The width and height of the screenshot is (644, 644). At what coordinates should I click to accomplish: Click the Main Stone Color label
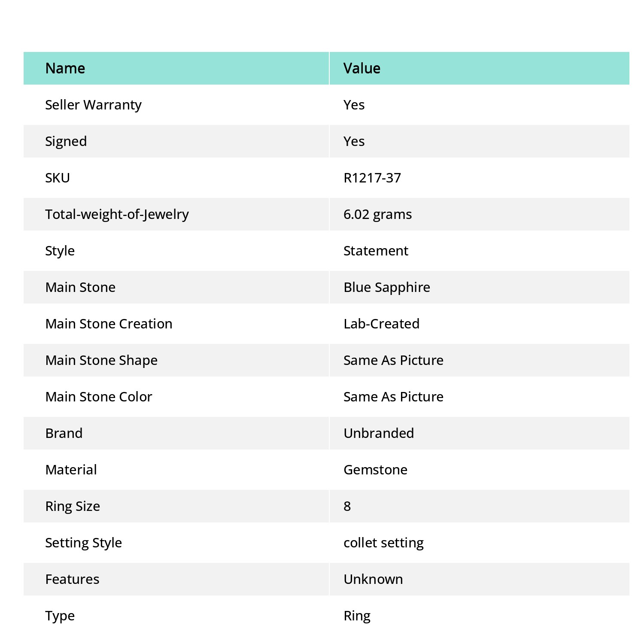click(99, 397)
